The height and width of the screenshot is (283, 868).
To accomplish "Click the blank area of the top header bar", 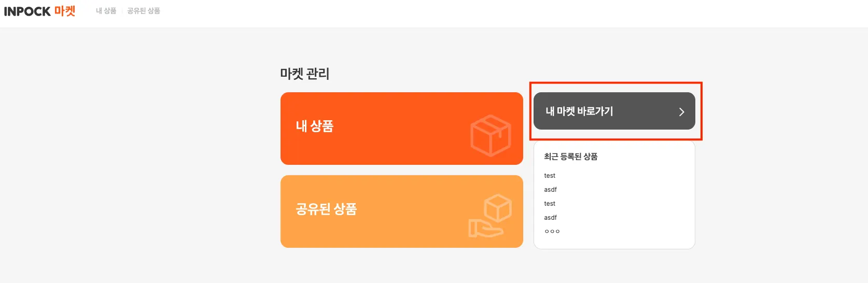I will point(467,13).
